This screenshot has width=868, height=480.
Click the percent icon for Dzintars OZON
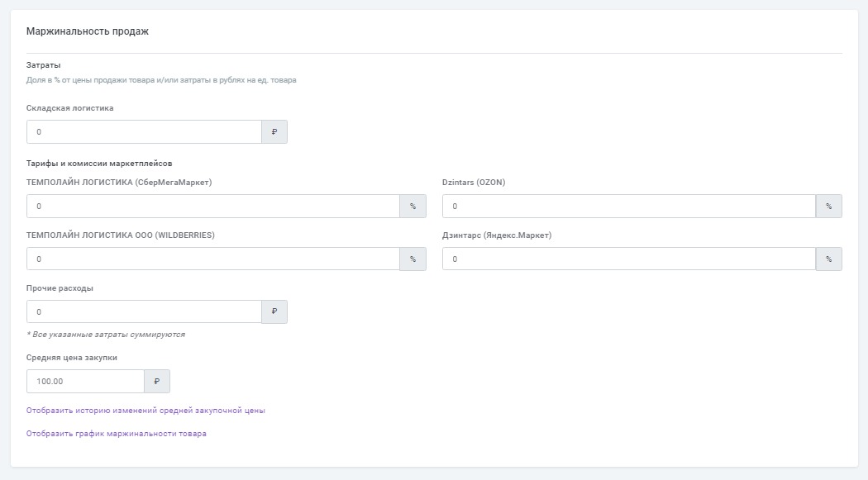[828, 207]
